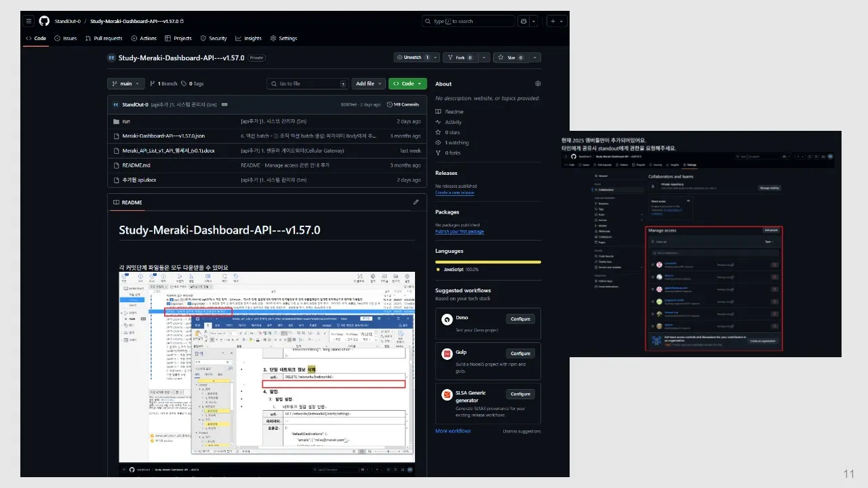Click Manage visibility in Collaborators screenshot
This screenshot has width=868, height=488.
pyautogui.click(x=768, y=188)
